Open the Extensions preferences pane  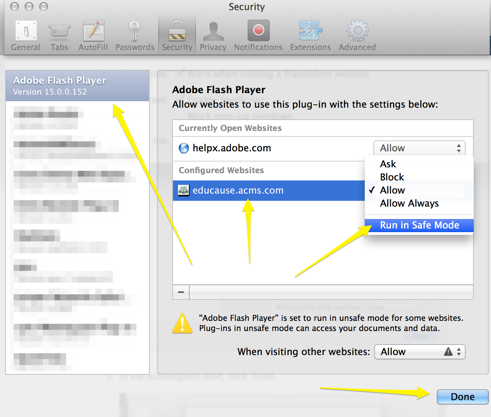(310, 36)
